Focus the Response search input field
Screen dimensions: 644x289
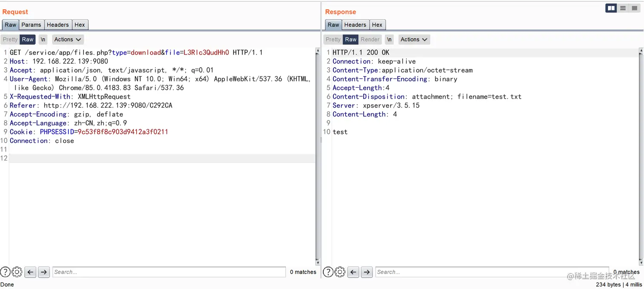coord(492,272)
